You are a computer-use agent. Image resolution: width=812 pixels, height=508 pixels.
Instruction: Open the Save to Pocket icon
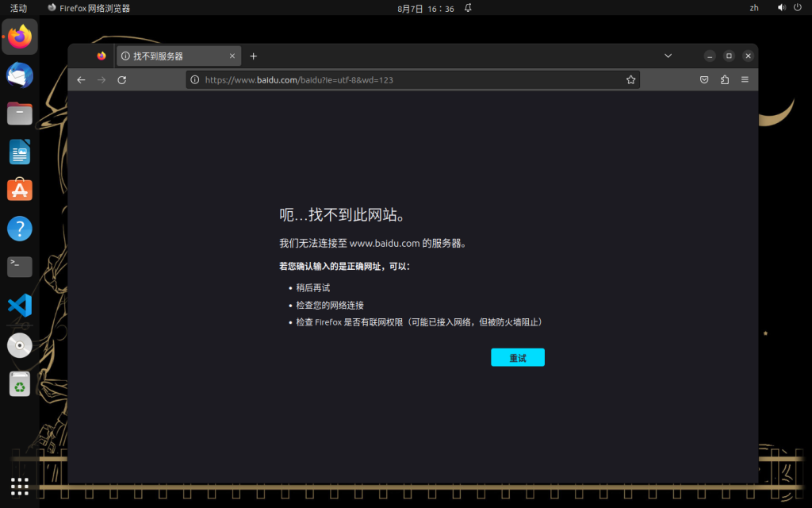click(704, 80)
